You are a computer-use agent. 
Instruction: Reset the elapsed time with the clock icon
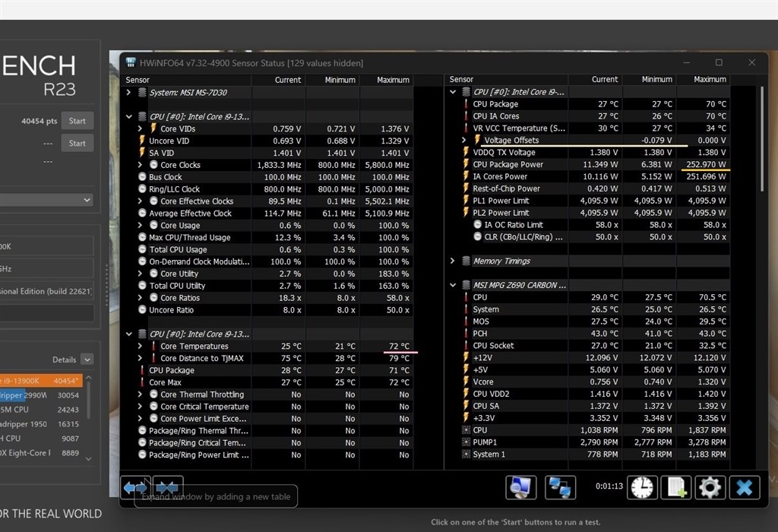coord(642,487)
